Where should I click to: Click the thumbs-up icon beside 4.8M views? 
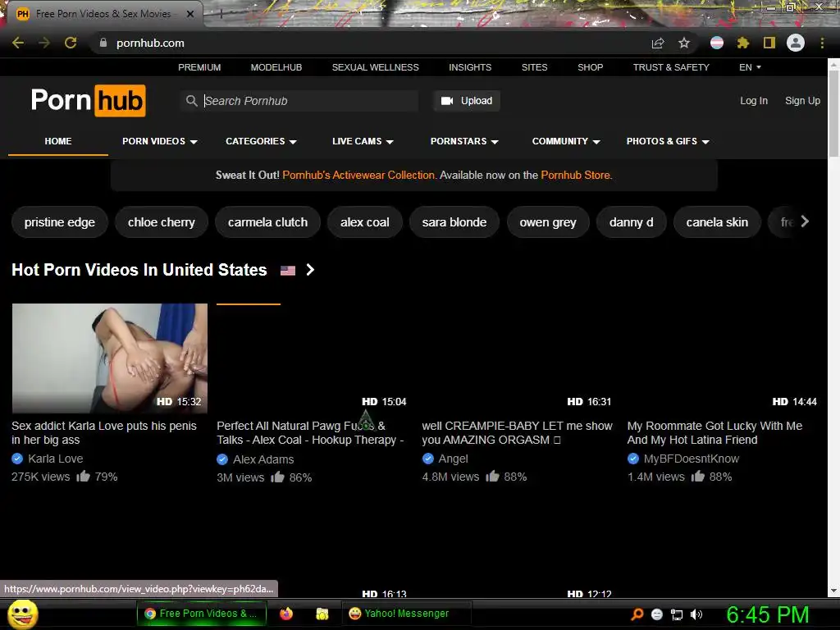point(492,476)
